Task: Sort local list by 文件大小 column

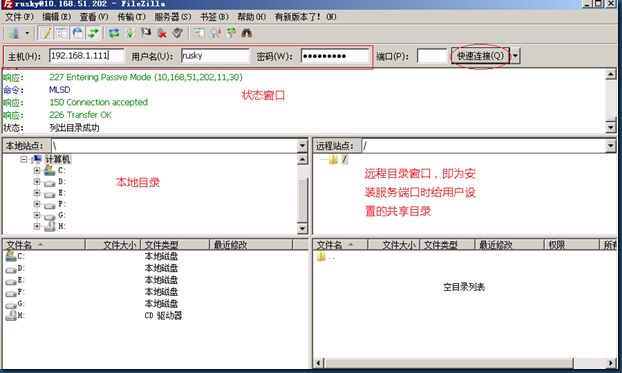Action: pyautogui.click(x=113, y=245)
